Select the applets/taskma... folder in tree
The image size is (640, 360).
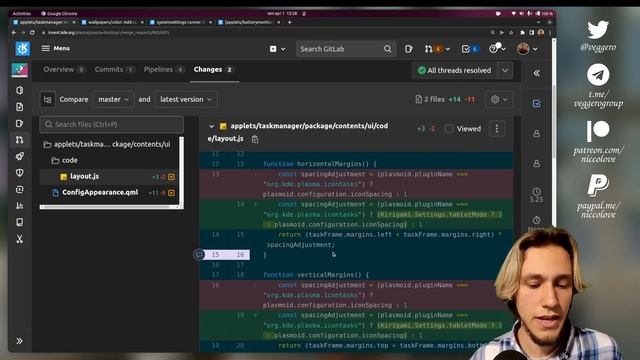107,144
